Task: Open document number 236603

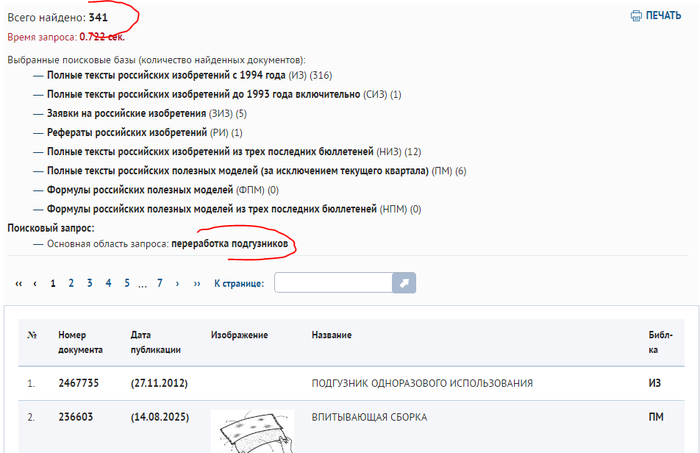Action: tap(75, 415)
